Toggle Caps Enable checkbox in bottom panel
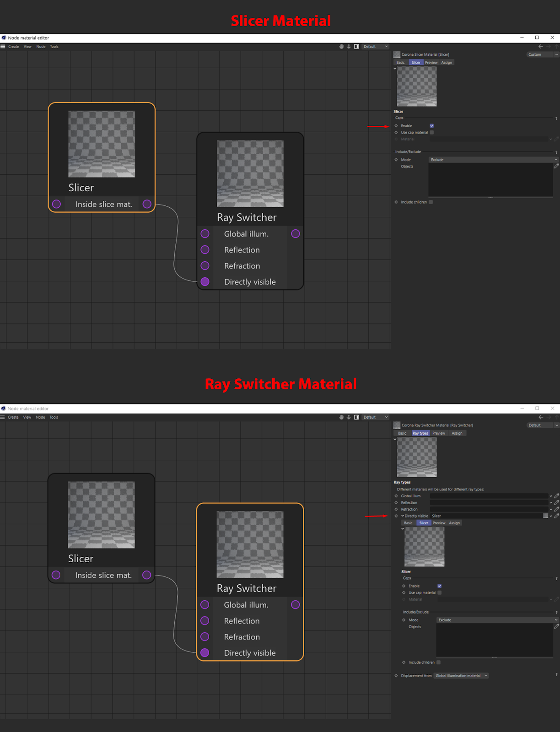560x732 pixels. 439,586
